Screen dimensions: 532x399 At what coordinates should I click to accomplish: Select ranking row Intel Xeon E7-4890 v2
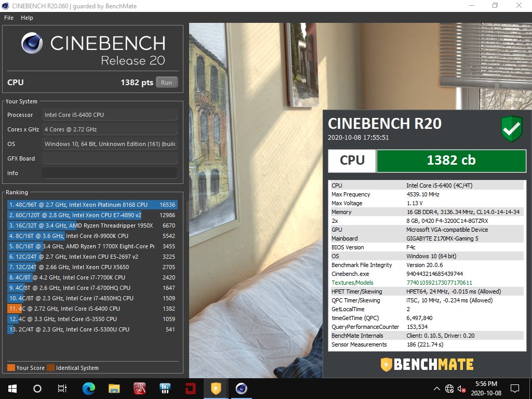(92, 215)
